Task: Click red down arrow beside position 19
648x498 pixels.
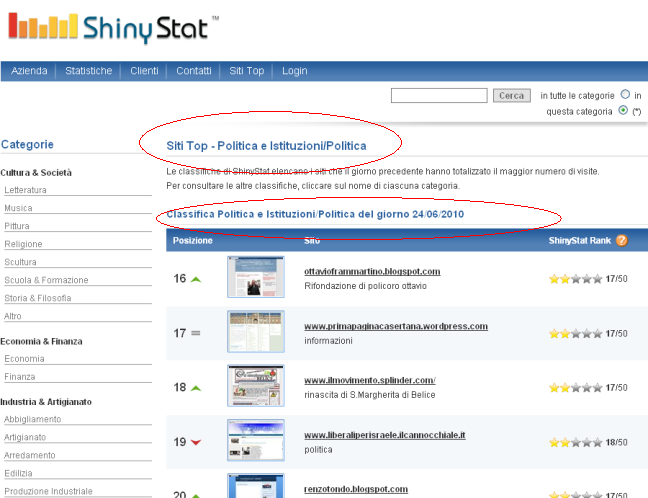Action: (196, 443)
